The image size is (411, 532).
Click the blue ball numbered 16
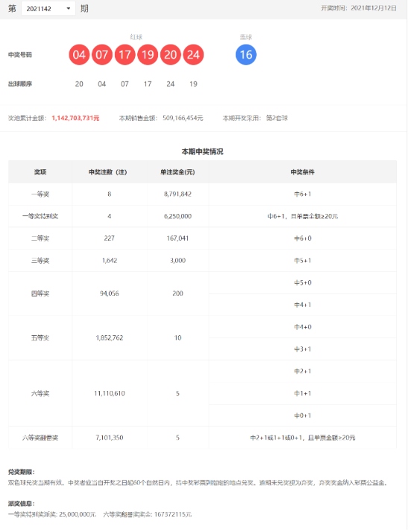246,54
